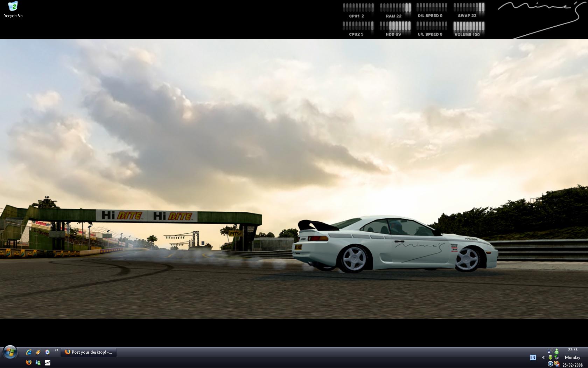Click the HDD 69 meter bars

395,26
